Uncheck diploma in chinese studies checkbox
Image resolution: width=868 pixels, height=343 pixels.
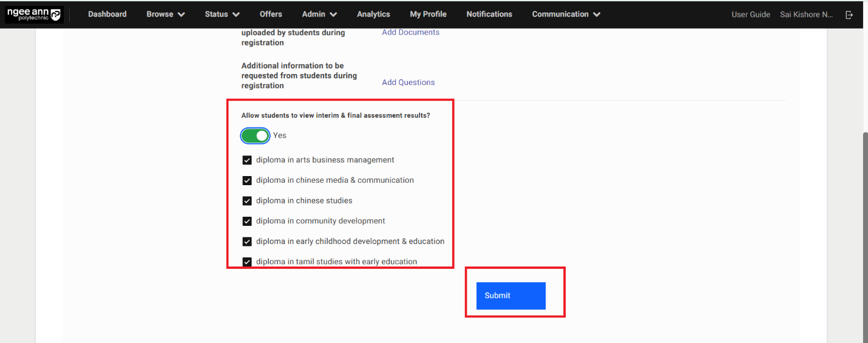[247, 201]
